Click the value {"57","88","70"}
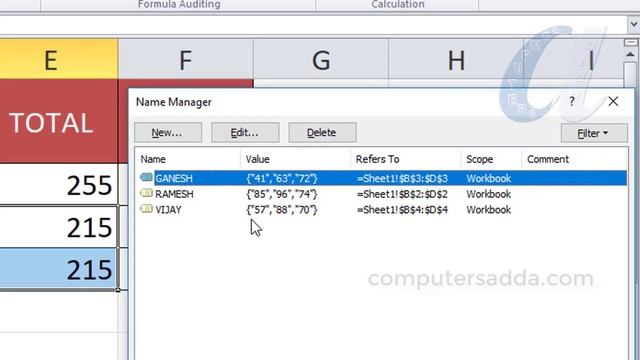The height and width of the screenshot is (360, 640). 282,209
